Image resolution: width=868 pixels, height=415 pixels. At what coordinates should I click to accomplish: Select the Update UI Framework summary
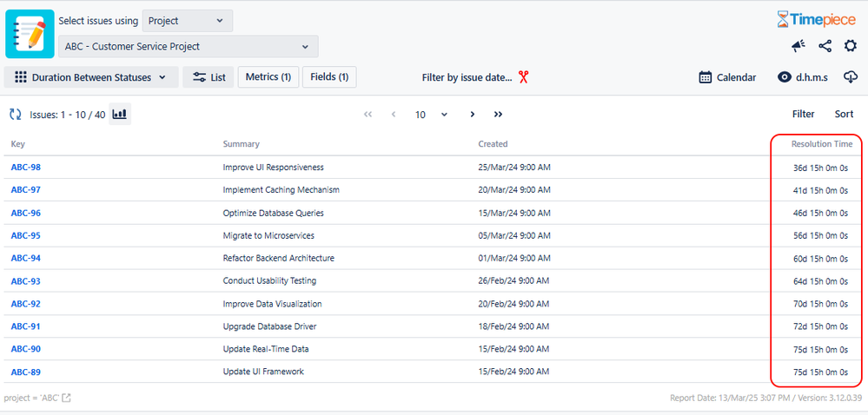point(263,372)
